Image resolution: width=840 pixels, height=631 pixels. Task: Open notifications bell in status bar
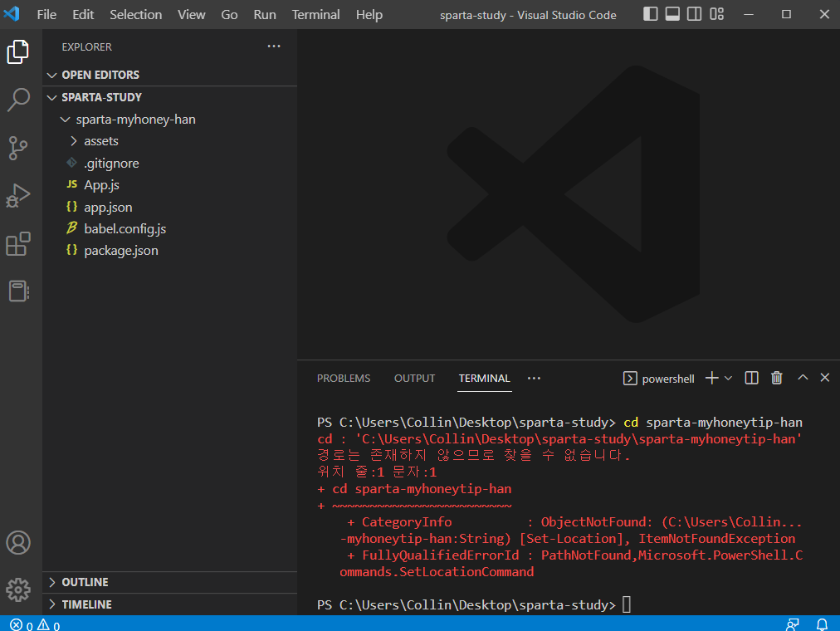tap(822, 624)
